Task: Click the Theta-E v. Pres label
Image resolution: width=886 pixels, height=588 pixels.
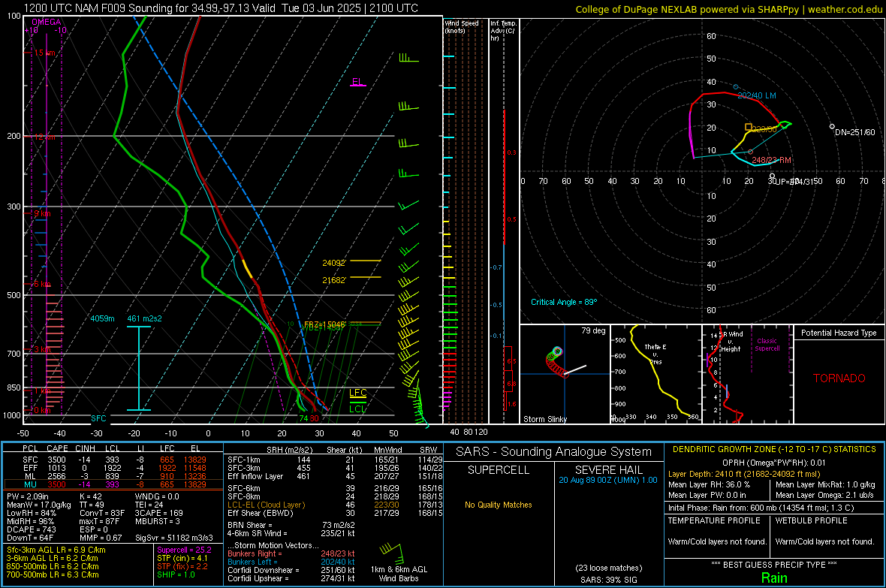Action: tap(655, 354)
